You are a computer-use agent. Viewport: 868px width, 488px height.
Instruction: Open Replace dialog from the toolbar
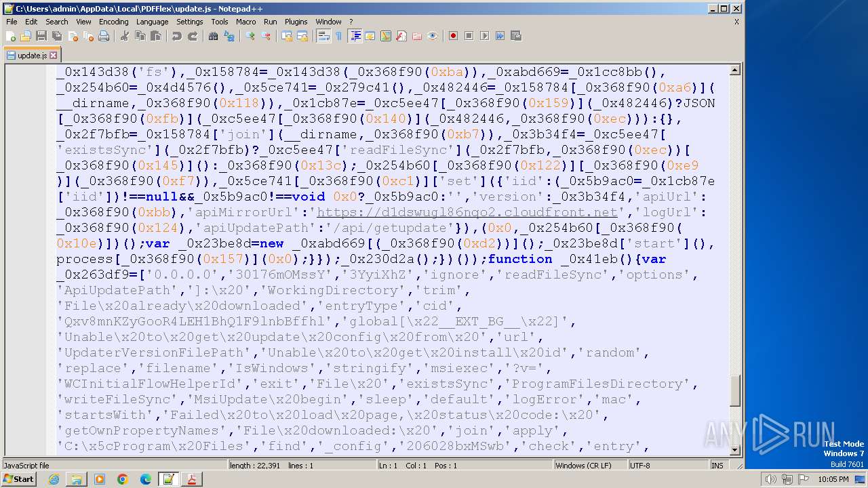click(x=229, y=36)
